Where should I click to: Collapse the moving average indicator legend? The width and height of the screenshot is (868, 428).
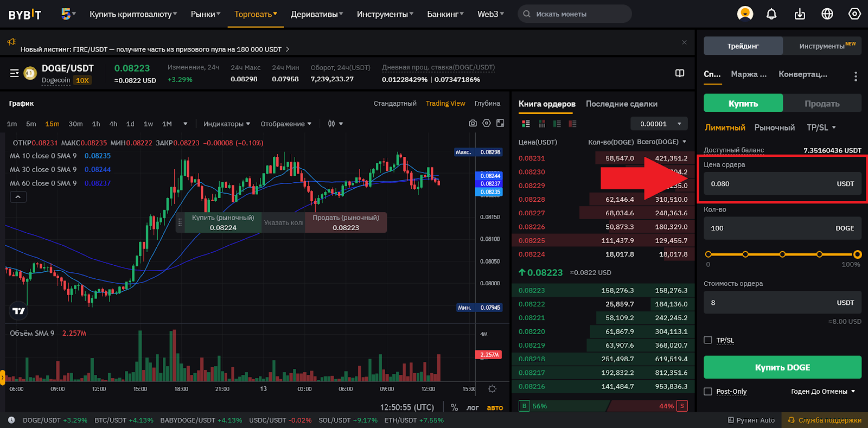[18, 197]
